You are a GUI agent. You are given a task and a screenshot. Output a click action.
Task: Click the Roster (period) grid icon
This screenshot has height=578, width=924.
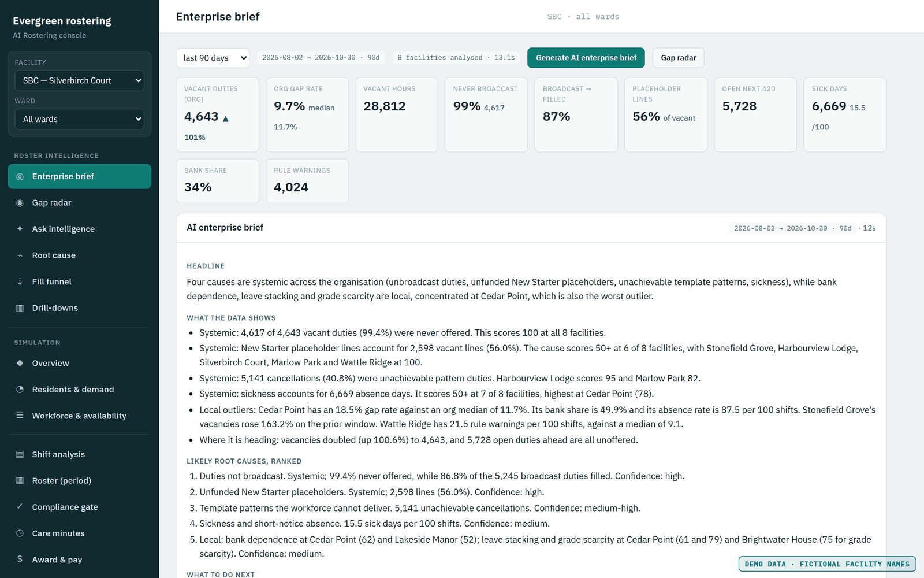tap(20, 481)
